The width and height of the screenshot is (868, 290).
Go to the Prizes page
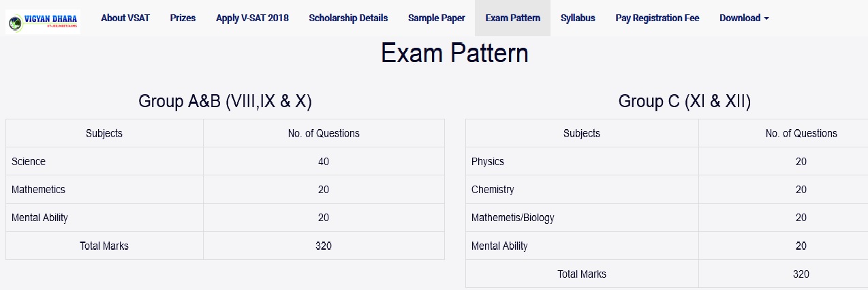(183, 18)
